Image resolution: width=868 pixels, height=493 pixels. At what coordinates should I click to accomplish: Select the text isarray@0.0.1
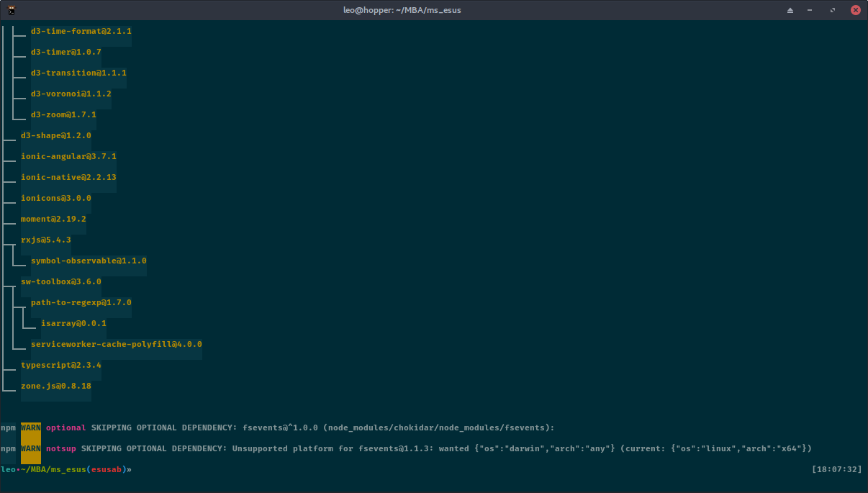click(x=73, y=324)
